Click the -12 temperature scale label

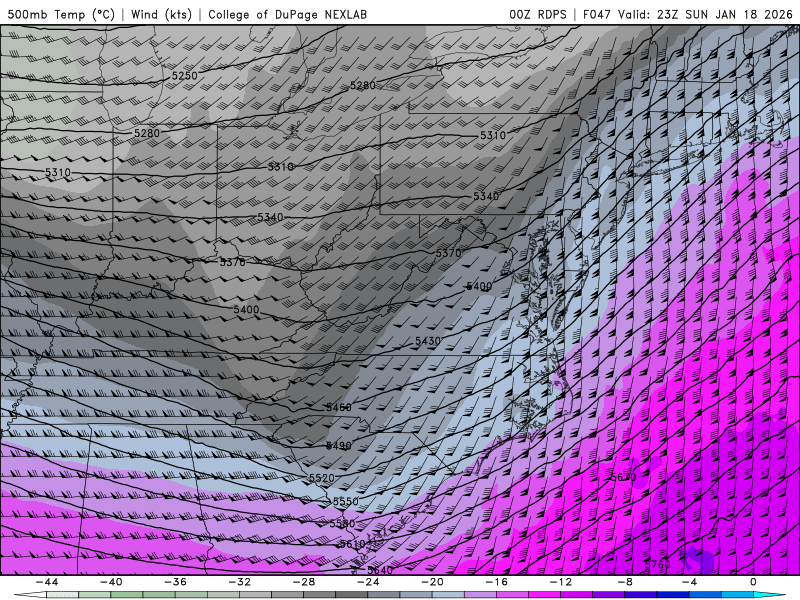[561, 582]
